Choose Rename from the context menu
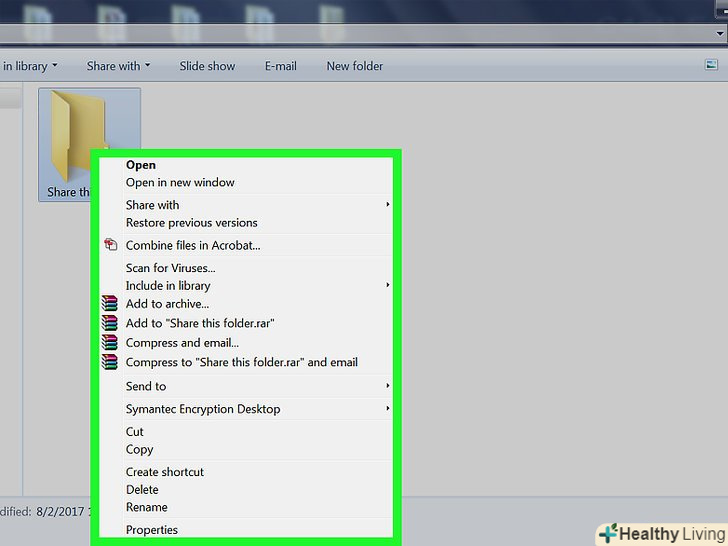The height and width of the screenshot is (546, 728). click(x=246, y=507)
